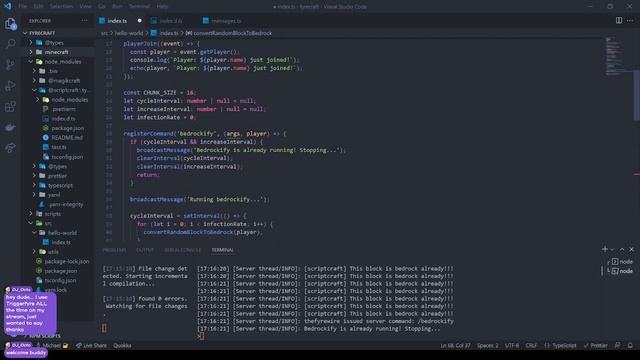The image size is (640, 360).
Task: Switch to the Output panel tab
Action: click(x=145, y=250)
